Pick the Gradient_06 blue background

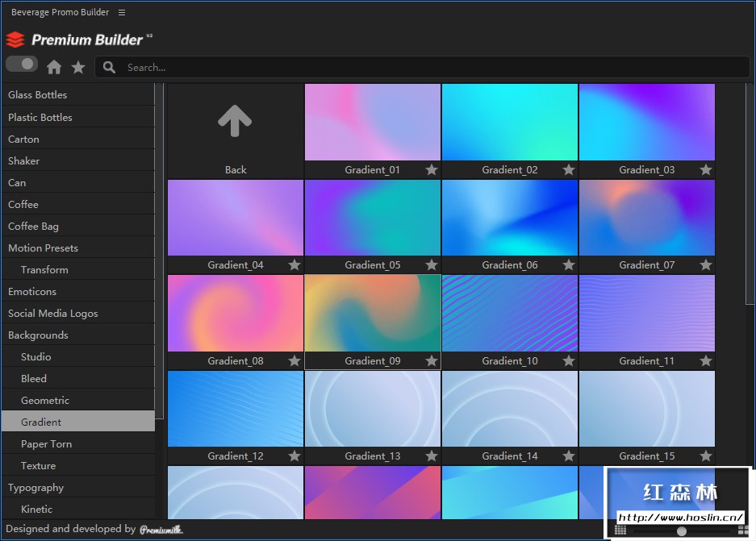click(x=510, y=218)
